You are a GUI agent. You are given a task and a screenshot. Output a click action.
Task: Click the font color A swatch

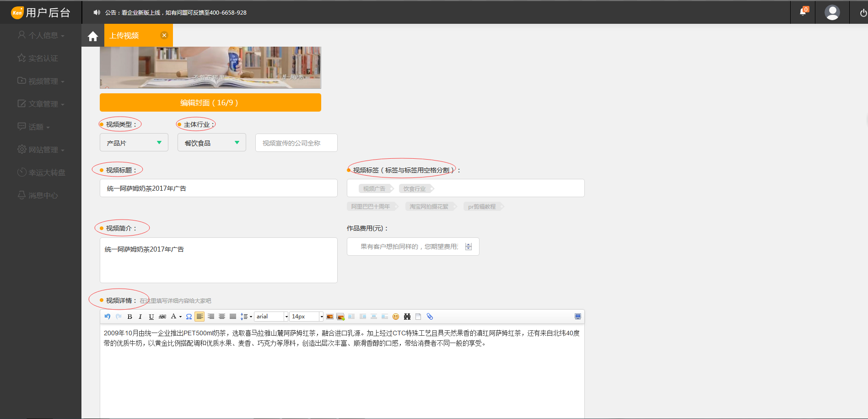173,317
